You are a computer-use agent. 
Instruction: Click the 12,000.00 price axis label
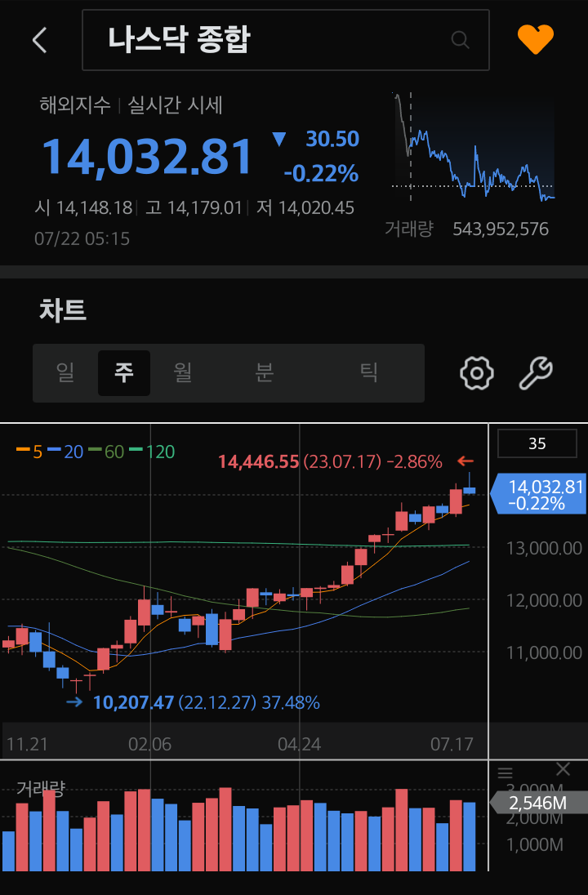(544, 600)
